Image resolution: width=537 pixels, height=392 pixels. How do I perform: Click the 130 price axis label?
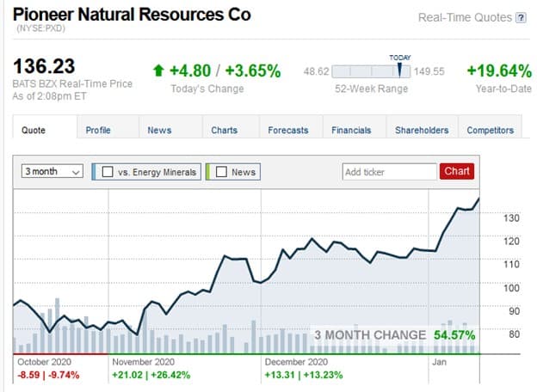511,217
